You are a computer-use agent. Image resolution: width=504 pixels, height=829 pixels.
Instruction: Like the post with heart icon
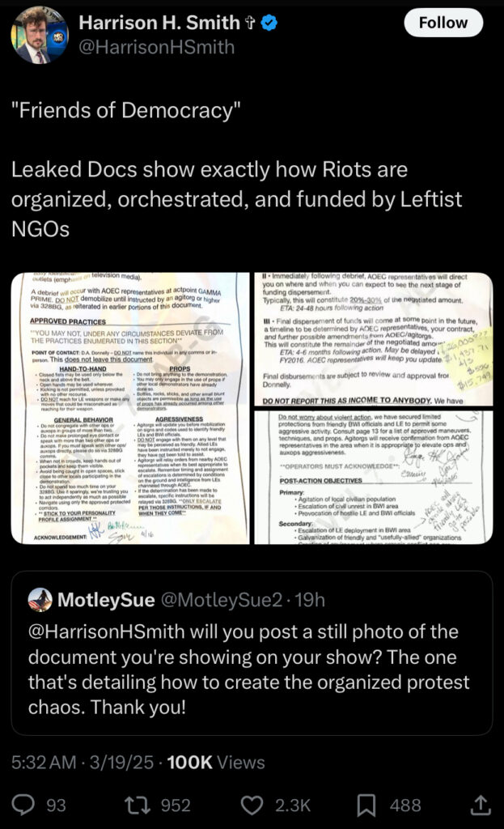252,806
